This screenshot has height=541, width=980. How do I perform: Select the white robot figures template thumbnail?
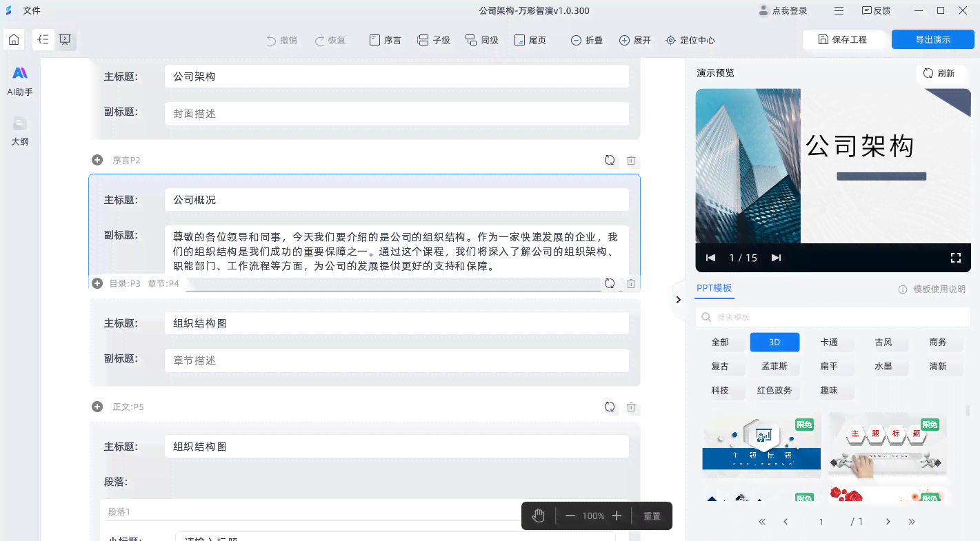click(x=888, y=445)
